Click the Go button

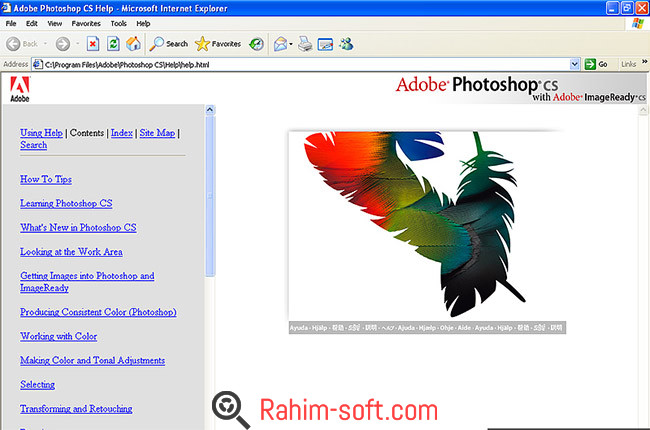596,64
